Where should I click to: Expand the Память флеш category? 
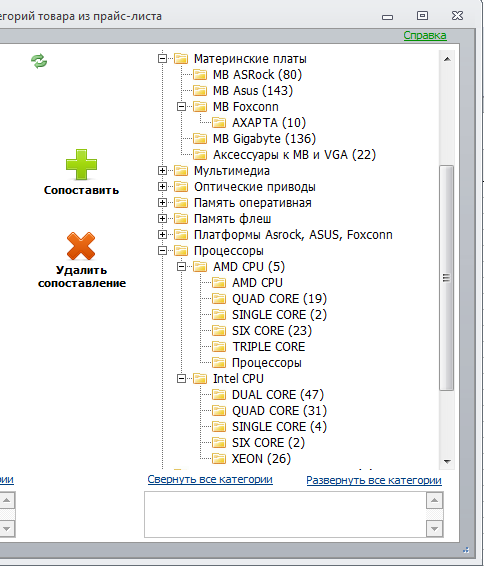[162, 219]
